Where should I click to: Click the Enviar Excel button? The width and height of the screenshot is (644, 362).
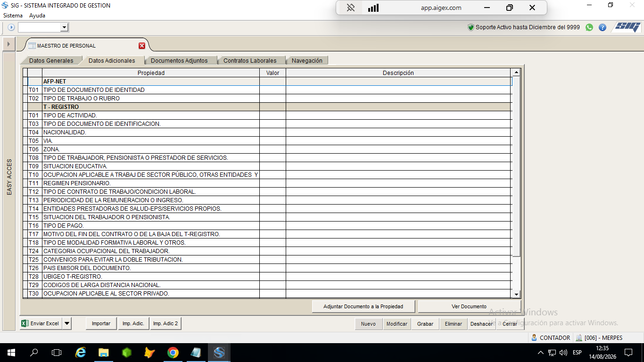click(x=41, y=323)
